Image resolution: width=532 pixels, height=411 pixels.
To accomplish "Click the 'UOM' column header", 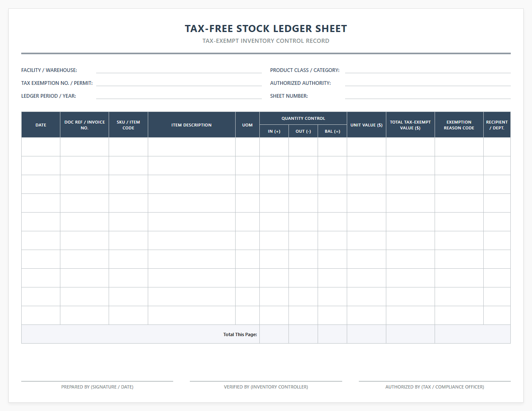I will click(247, 125).
